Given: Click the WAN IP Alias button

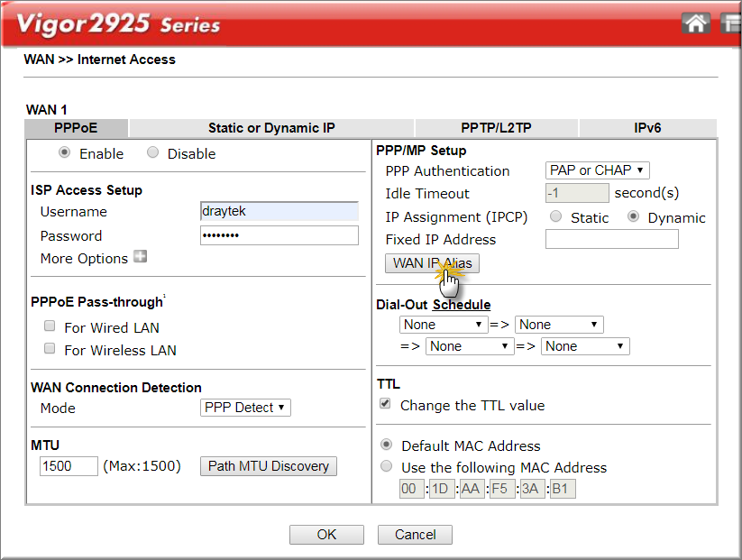Looking at the screenshot, I should [x=432, y=263].
